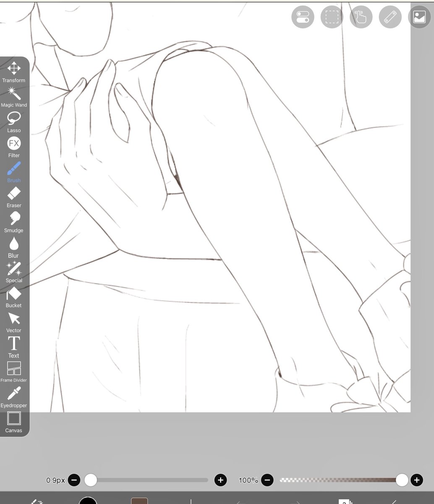Open the ruler tool button

tap(390, 17)
